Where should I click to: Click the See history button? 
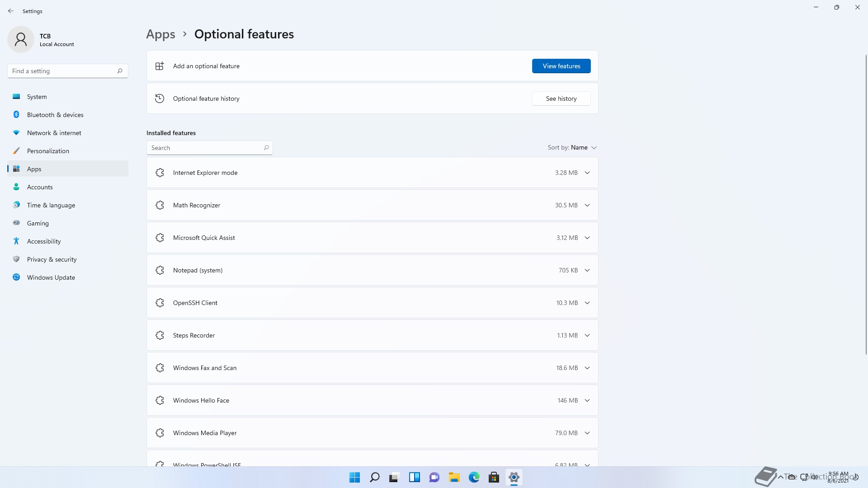click(x=561, y=99)
